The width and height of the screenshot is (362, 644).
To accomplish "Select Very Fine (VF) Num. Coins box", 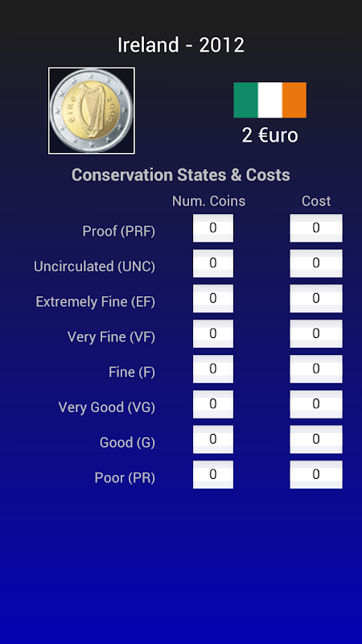I will click(213, 334).
